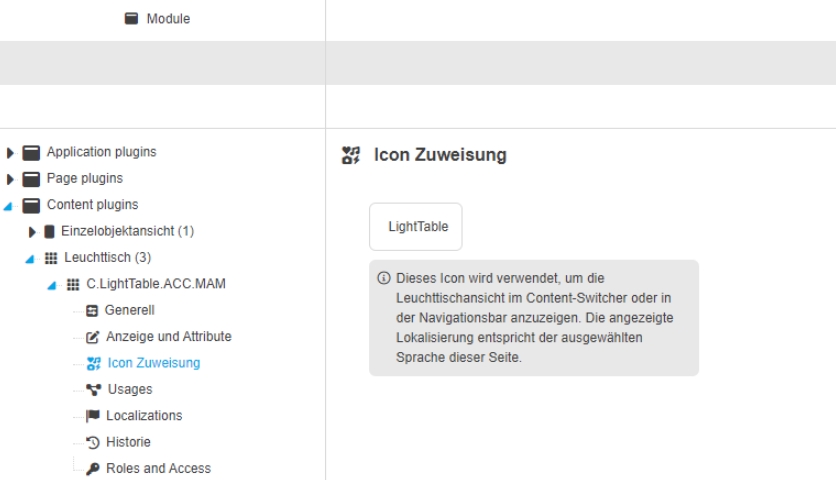Collapse the C.LightTable.ACC.MAM node
This screenshot has width=836, height=480.
[51, 285]
